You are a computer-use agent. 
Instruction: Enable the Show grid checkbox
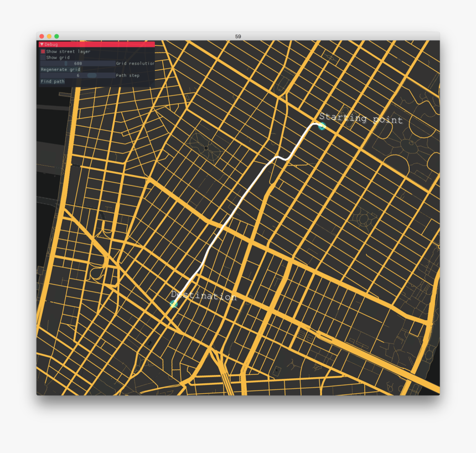tap(43, 58)
